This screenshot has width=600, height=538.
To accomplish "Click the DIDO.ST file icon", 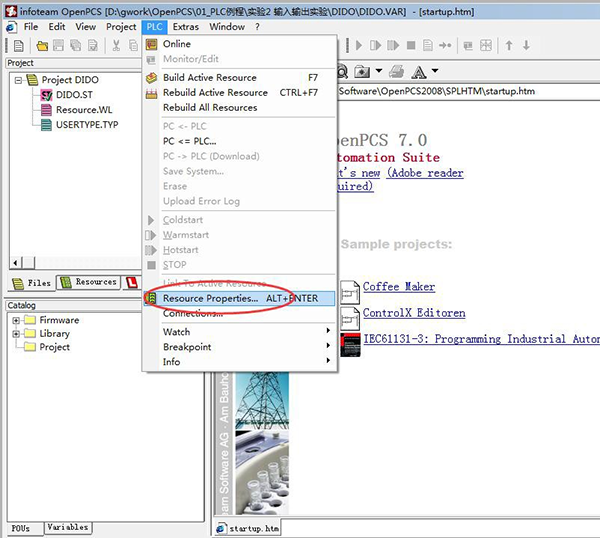I will [46, 95].
